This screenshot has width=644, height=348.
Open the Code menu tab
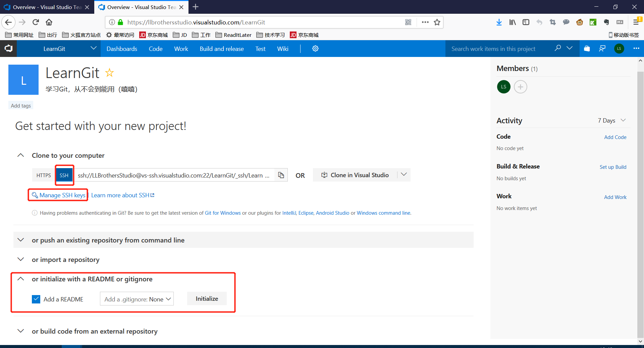point(156,49)
